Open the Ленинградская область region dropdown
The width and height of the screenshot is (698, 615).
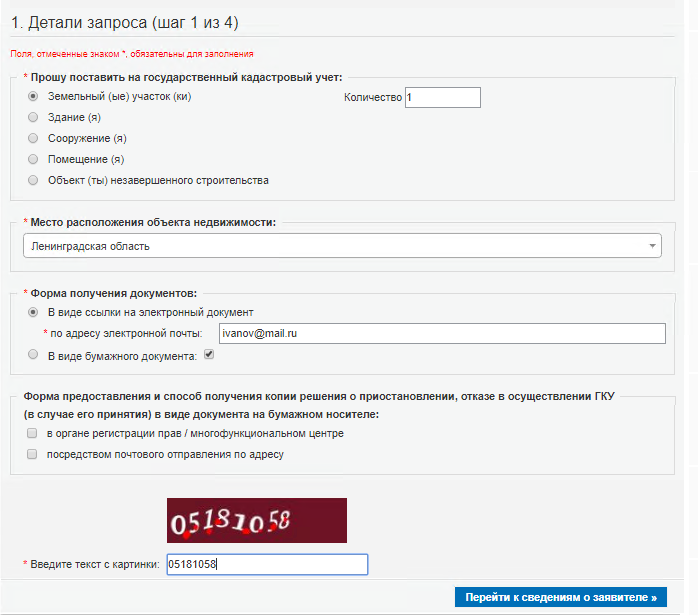[x=342, y=246]
